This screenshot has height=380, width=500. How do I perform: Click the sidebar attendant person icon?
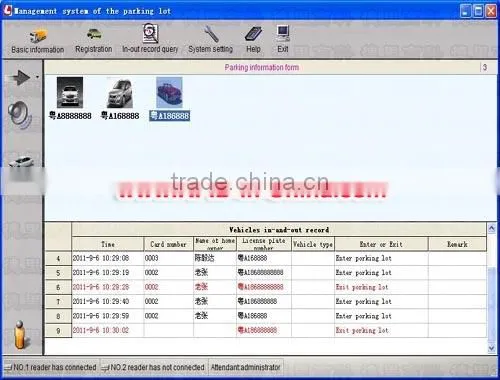coord(21,335)
